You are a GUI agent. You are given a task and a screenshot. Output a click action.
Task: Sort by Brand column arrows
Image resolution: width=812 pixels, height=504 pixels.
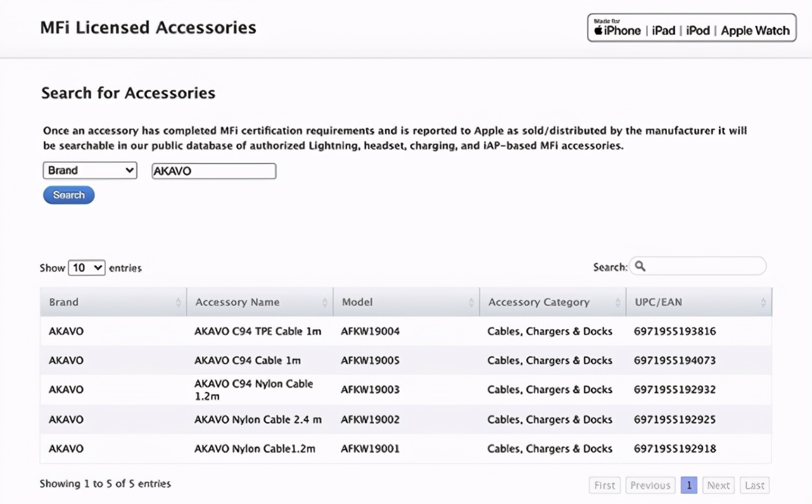178,303
